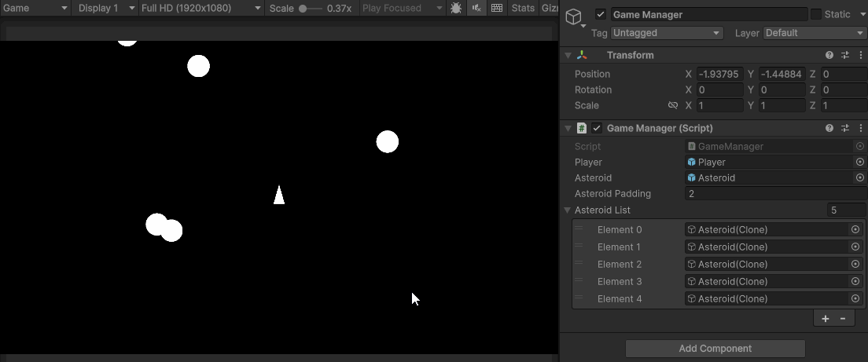Click Asteroid Padding value field
Viewport: 868px width, 362px height.
coord(776,194)
